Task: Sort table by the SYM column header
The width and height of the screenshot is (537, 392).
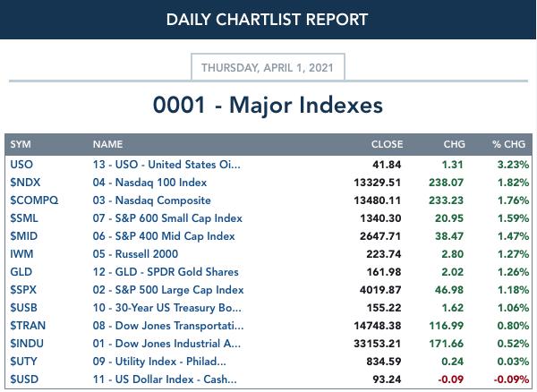Action: coord(21,144)
